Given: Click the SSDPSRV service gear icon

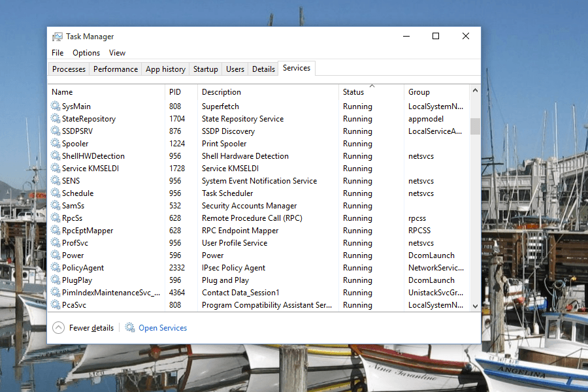Looking at the screenshot, I should point(56,131).
